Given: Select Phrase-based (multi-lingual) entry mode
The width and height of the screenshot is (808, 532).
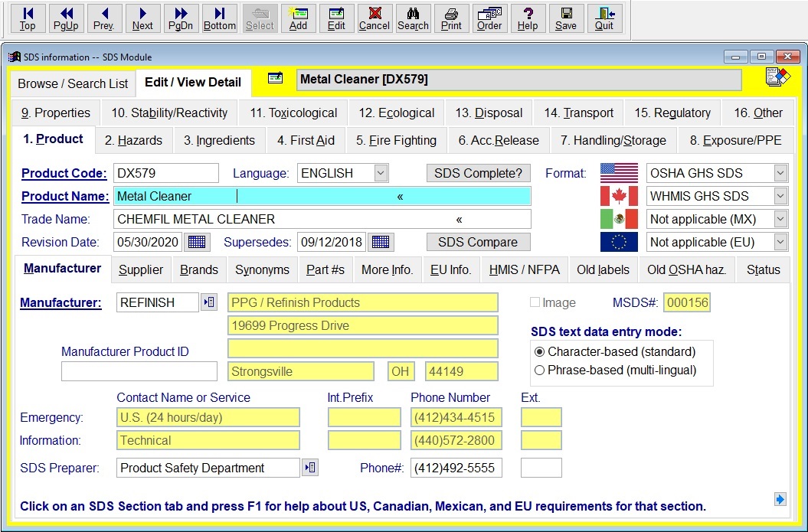Looking at the screenshot, I should coord(539,370).
